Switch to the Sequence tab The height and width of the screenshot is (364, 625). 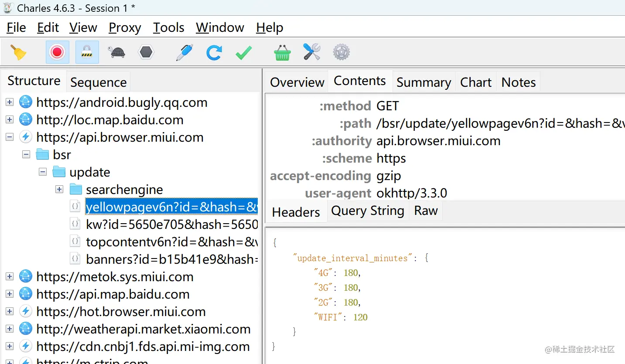(x=99, y=82)
